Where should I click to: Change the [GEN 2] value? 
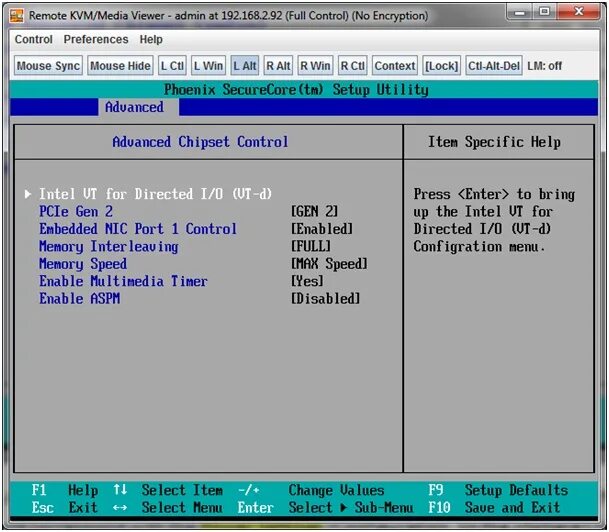coord(315,212)
